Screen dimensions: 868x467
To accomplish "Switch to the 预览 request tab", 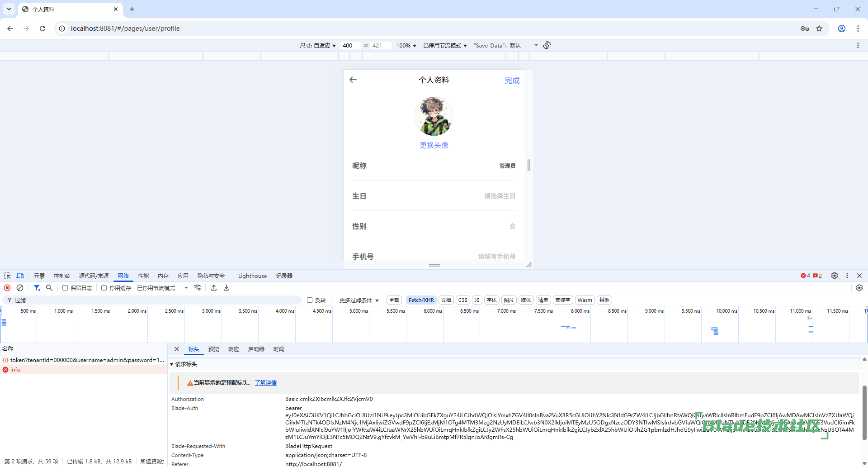I will point(214,349).
